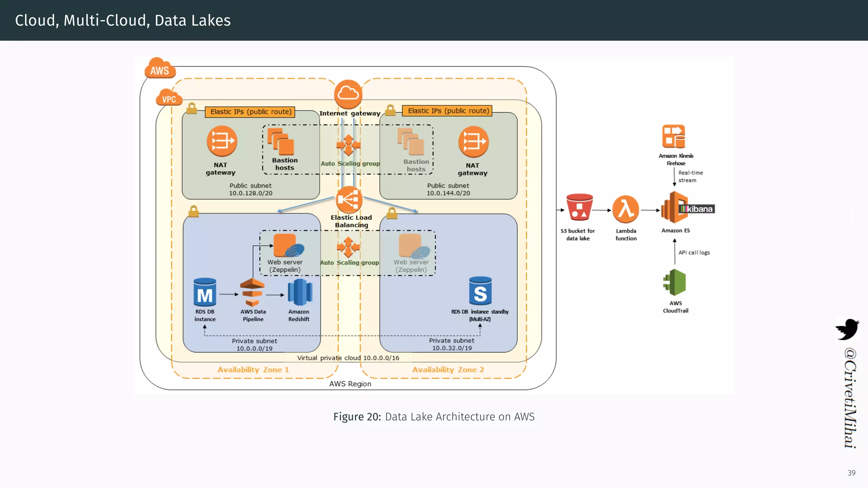The height and width of the screenshot is (488, 868).
Task: Click the S3 bucket for data lake caption
Action: coord(578,235)
